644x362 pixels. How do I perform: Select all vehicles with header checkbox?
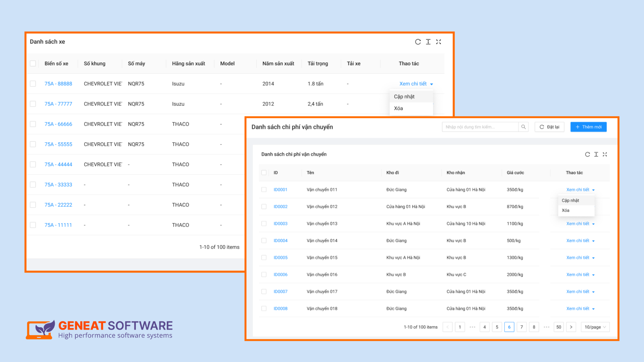click(x=33, y=64)
